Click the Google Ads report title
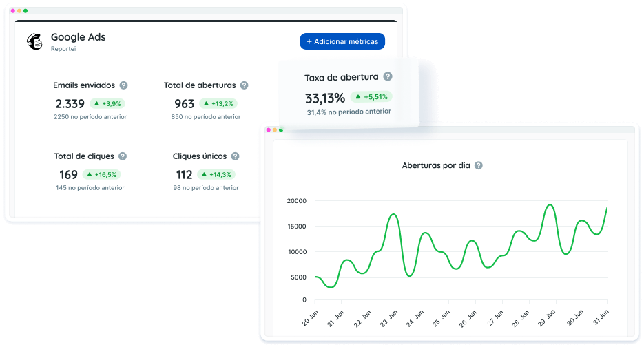The height and width of the screenshot is (347, 644). [78, 37]
